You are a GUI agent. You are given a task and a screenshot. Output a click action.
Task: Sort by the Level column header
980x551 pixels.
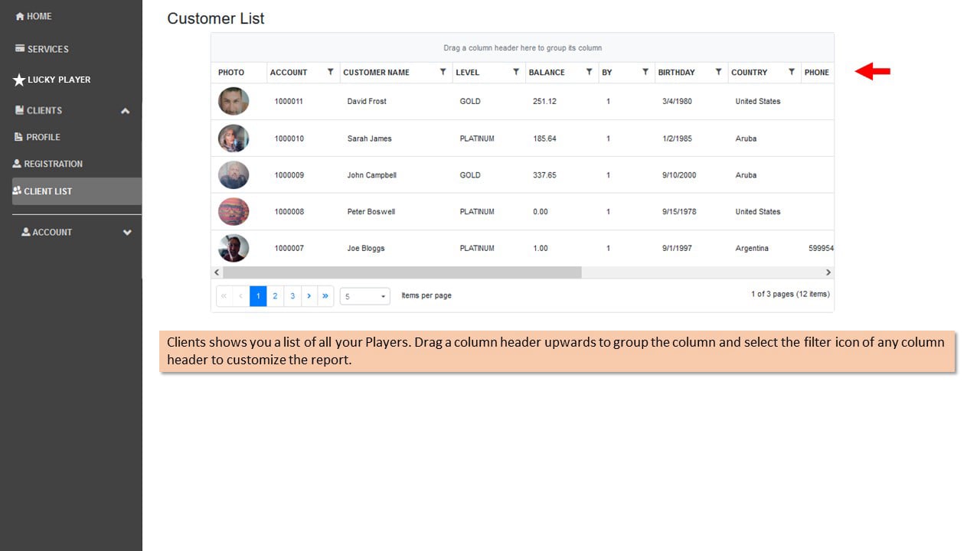[x=467, y=73]
